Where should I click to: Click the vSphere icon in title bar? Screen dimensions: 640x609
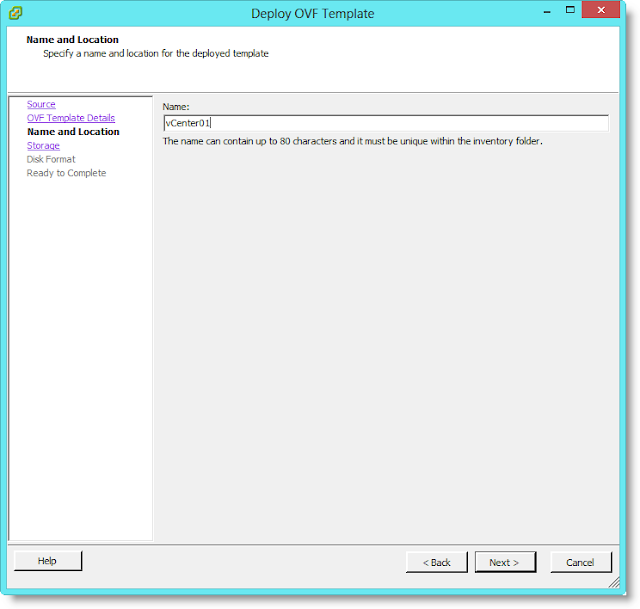coord(16,13)
